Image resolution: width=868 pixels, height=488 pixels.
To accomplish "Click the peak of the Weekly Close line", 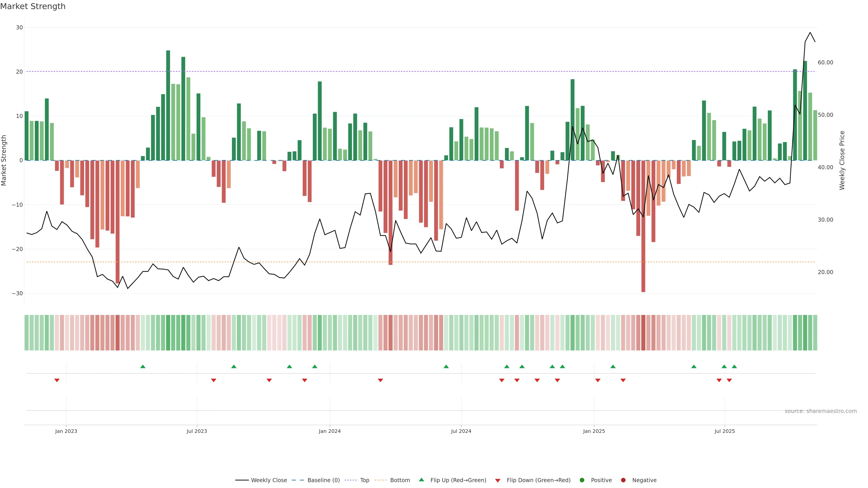I will tap(810, 33).
